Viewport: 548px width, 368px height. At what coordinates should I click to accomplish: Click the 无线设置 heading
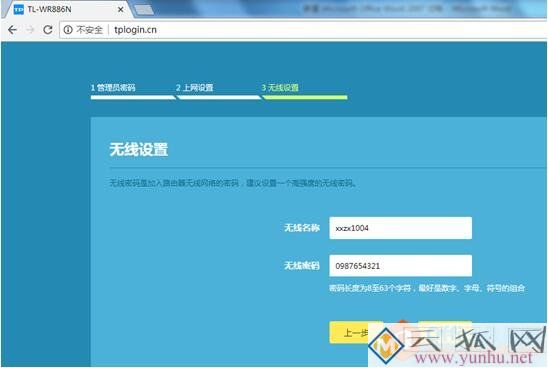(139, 150)
